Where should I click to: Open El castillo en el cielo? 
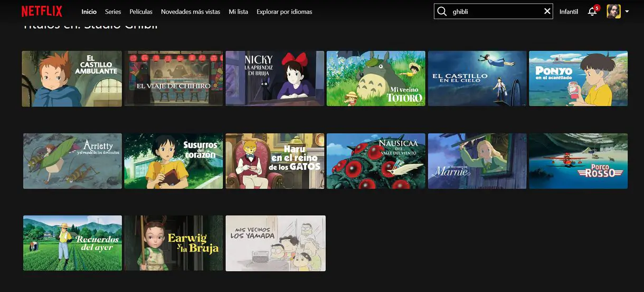click(x=477, y=79)
